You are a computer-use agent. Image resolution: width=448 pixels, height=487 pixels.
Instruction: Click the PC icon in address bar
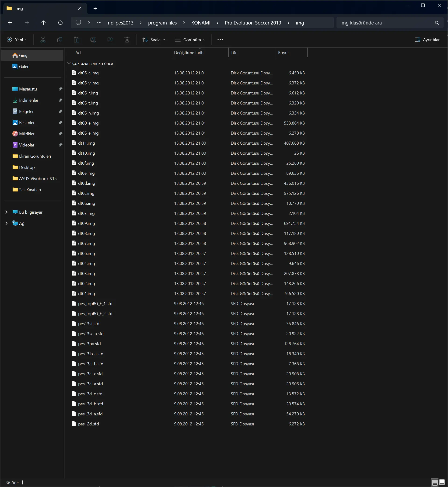tap(78, 23)
